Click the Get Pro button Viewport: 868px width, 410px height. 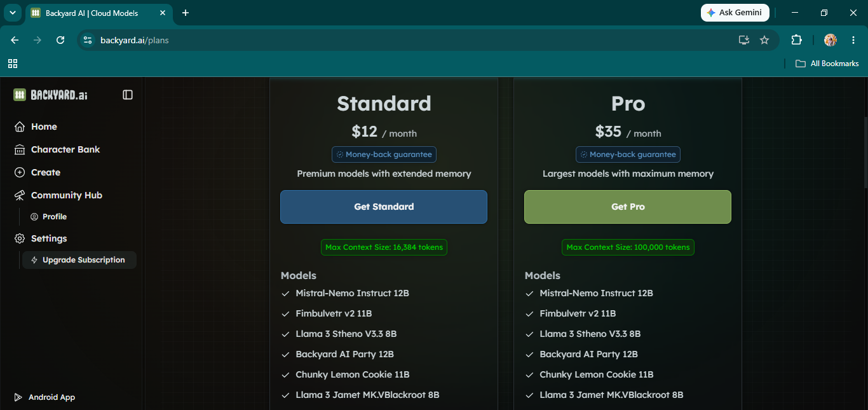[628, 207]
